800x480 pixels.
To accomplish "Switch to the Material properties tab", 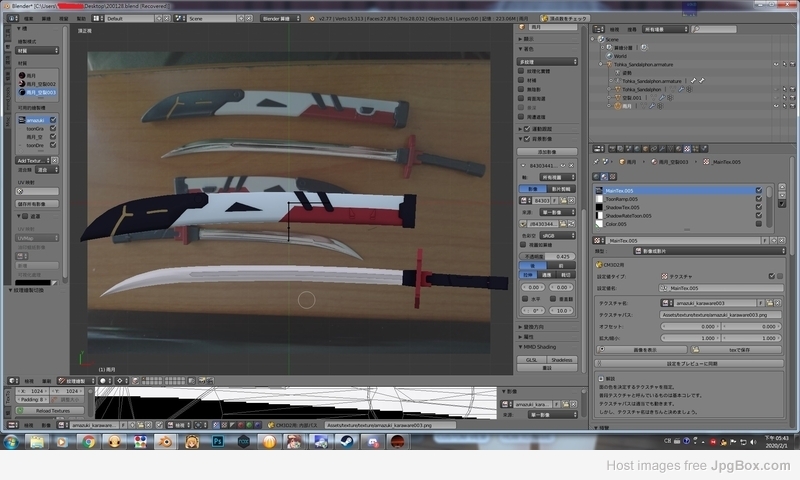I will coord(679,149).
